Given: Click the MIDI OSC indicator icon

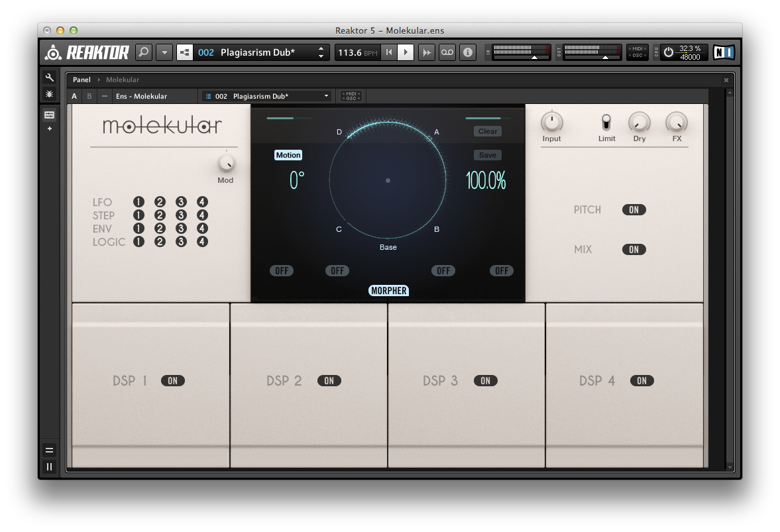Looking at the screenshot, I should coord(637,52).
